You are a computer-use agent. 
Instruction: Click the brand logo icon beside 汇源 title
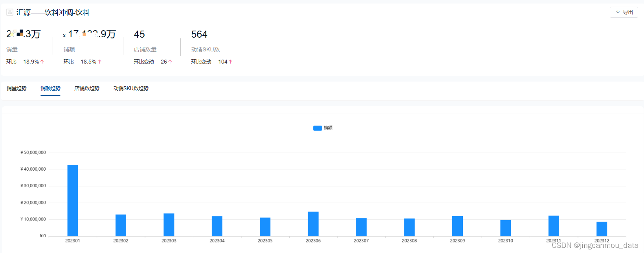coord(10,12)
